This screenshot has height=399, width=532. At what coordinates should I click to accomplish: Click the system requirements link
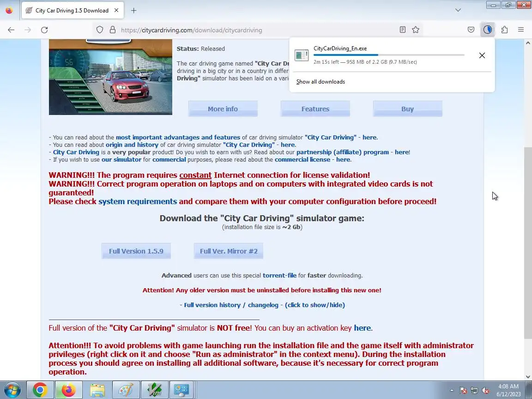coord(138,201)
